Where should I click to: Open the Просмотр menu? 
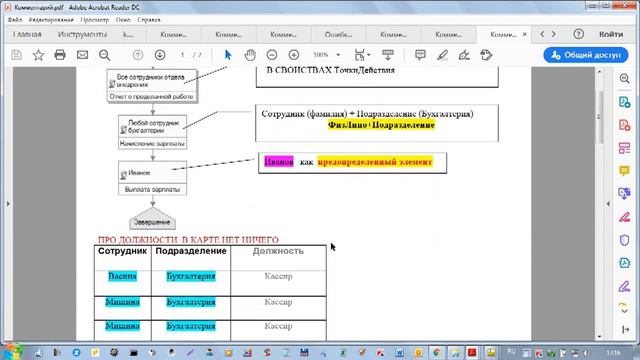pyautogui.click(x=95, y=20)
